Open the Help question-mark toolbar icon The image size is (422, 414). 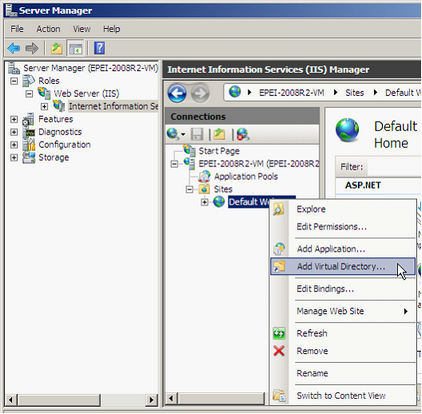click(x=99, y=48)
